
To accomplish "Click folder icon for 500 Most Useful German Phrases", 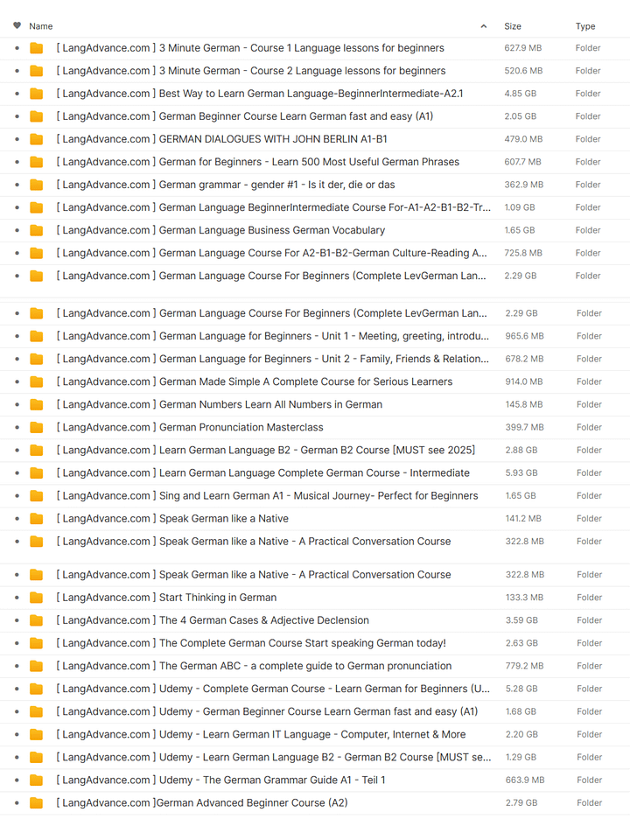I will click(37, 162).
